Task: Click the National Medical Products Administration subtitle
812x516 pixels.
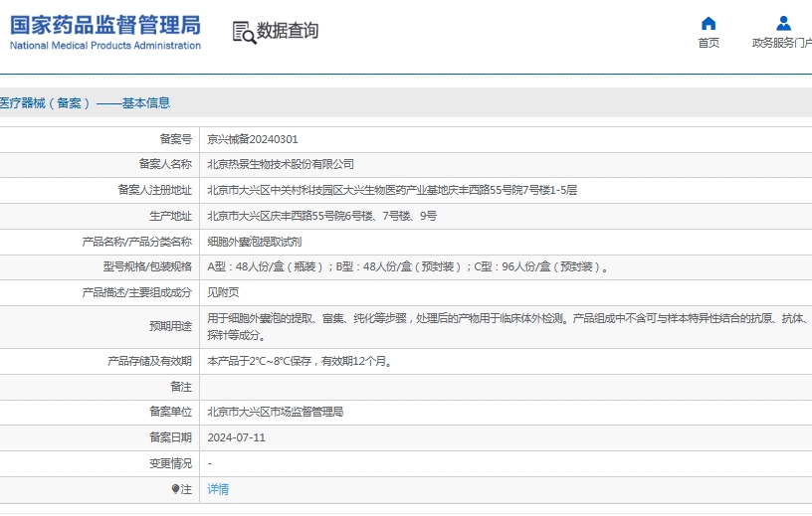Action: tap(105, 46)
